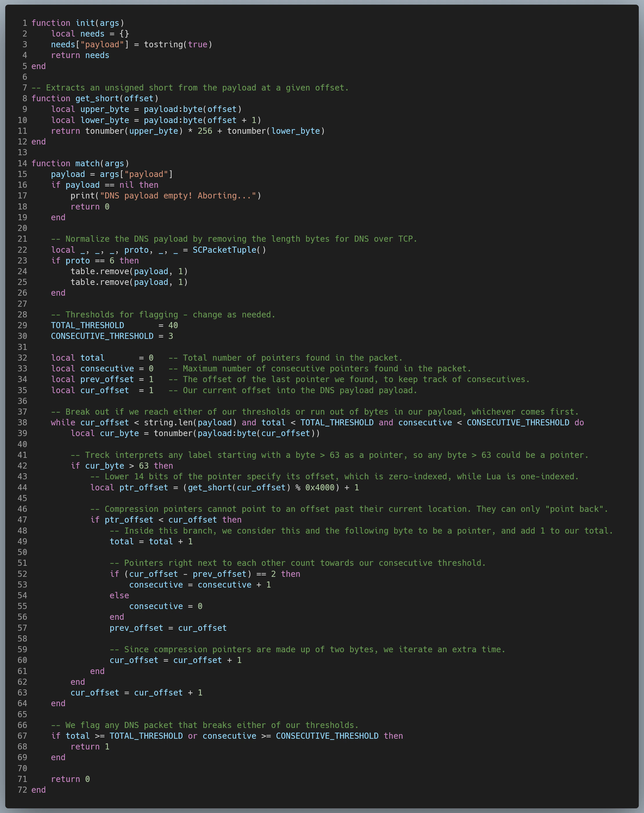Click line number 14 in the gutter
The image size is (644, 813).
click(x=22, y=163)
